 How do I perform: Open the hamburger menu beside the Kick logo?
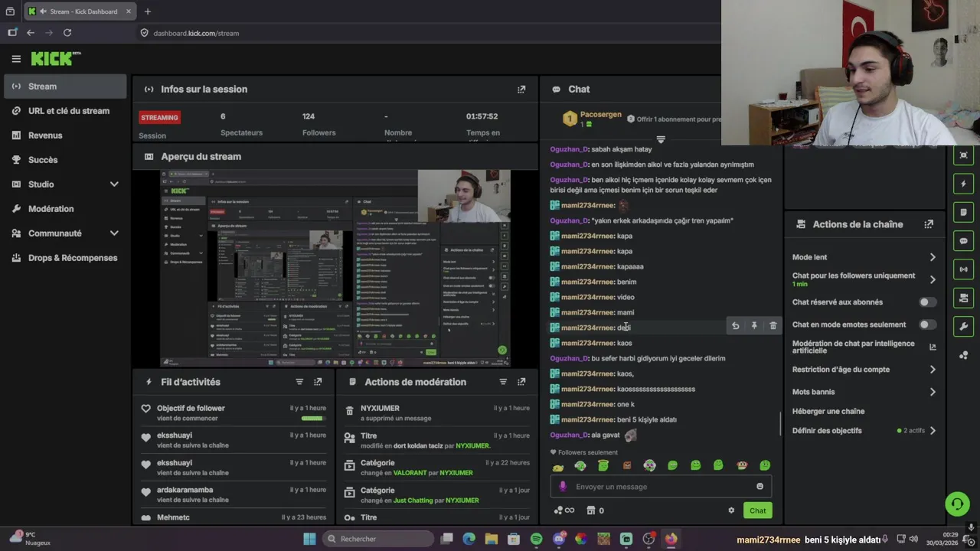tap(16, 58)
